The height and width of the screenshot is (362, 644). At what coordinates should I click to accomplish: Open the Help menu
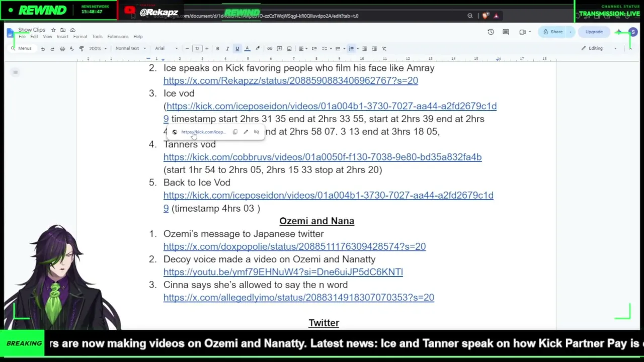click(x=138, y=37)
